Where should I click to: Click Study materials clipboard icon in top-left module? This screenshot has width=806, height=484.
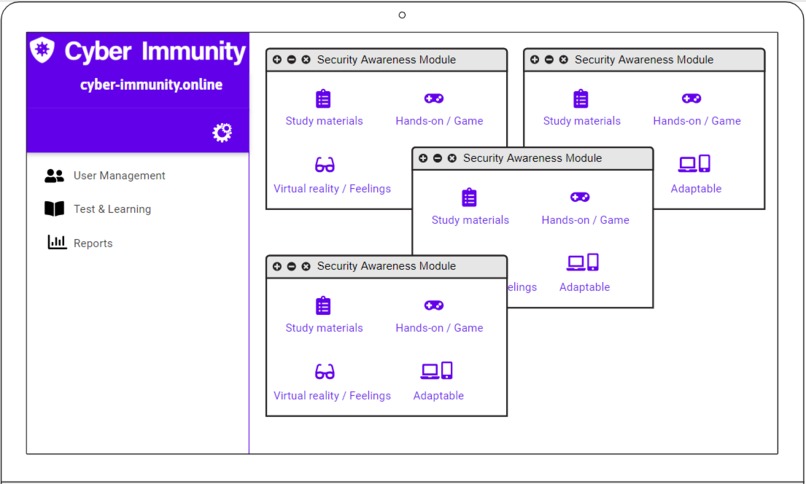pos(323,99)
